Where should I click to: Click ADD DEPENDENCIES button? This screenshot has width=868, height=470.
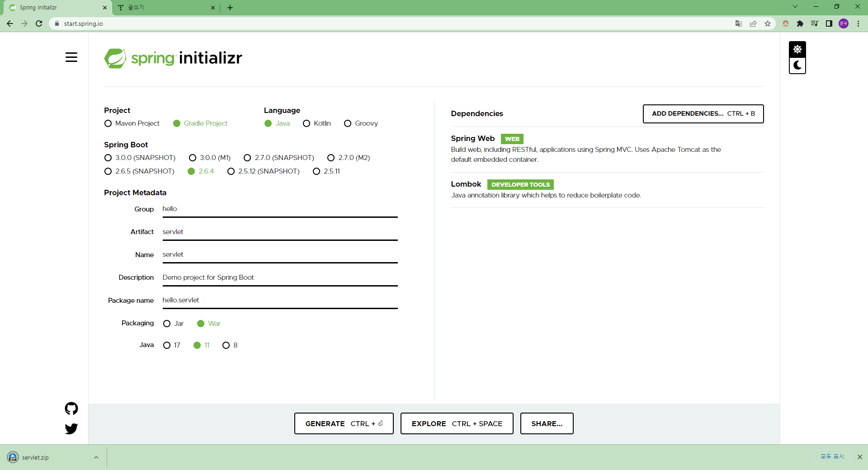pyautogui.click(x=703, y=114)
